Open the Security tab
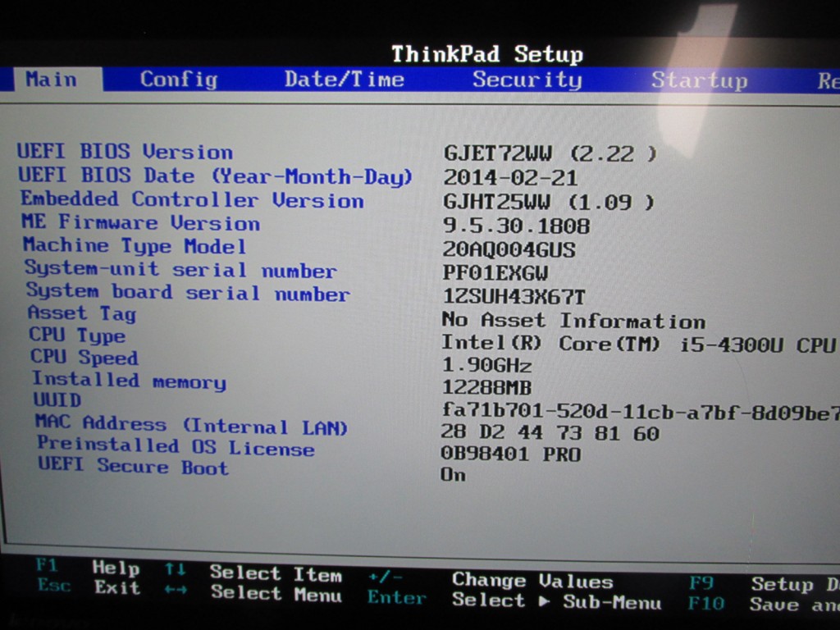Image resolution: width=840 pixels, height=630 pixels. pyautogui.click(x=527, y=80)
